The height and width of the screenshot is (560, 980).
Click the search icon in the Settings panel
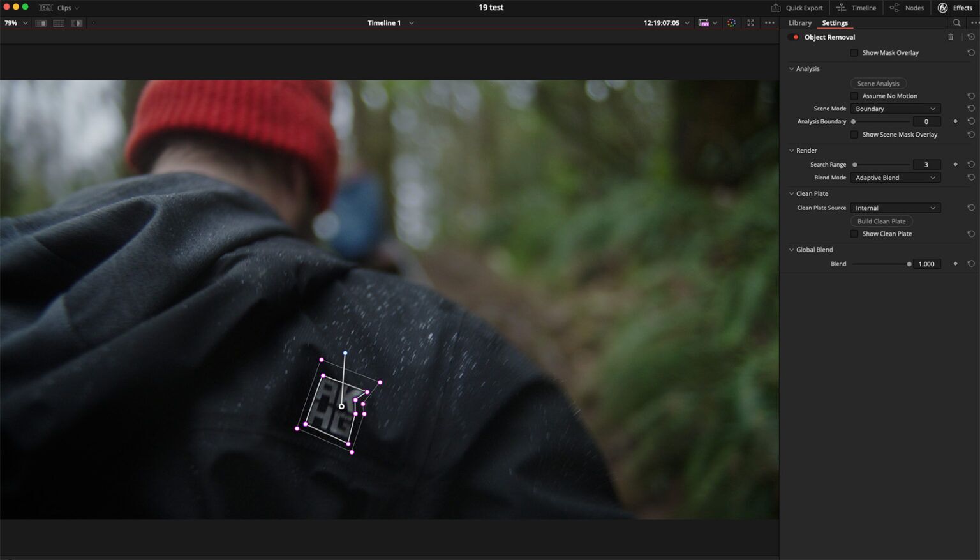click(x=956, y=22)
